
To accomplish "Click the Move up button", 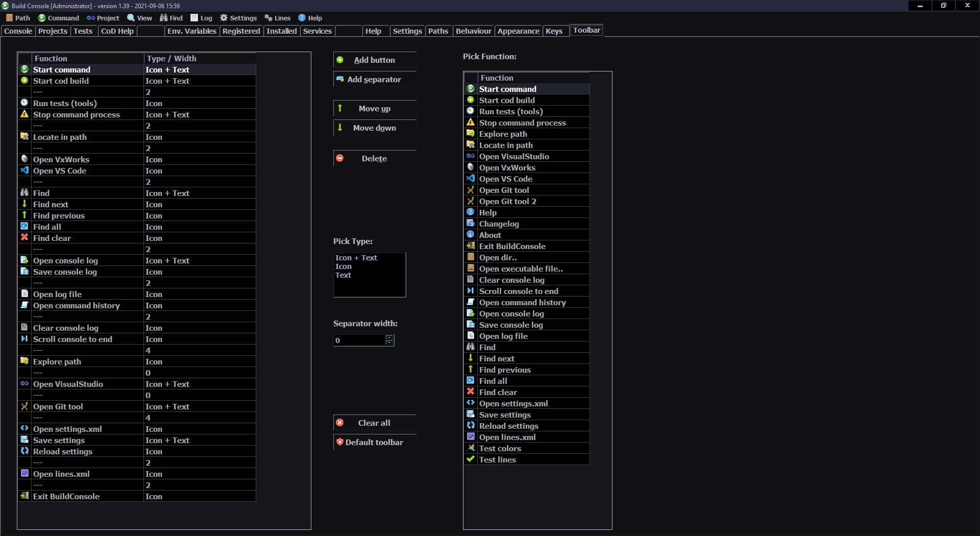I will 375,108.
